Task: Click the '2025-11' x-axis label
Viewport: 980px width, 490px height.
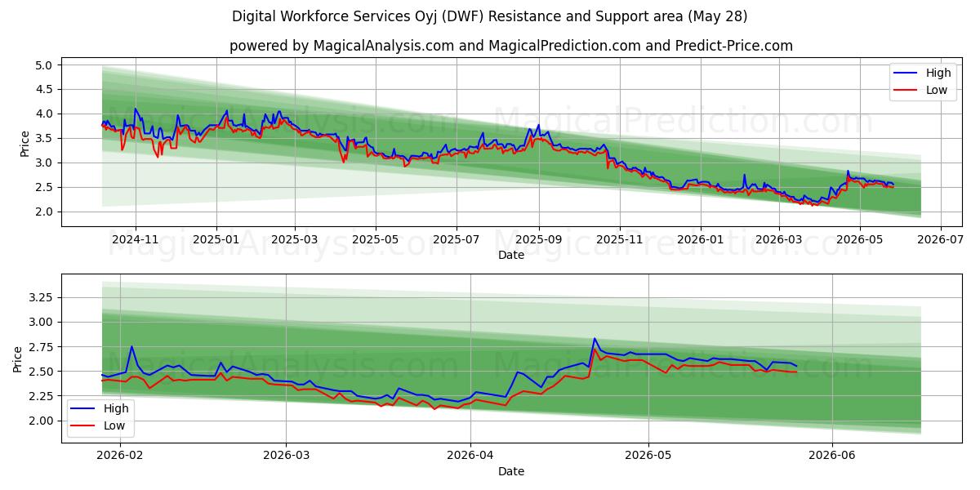Action: click(620, 240)
